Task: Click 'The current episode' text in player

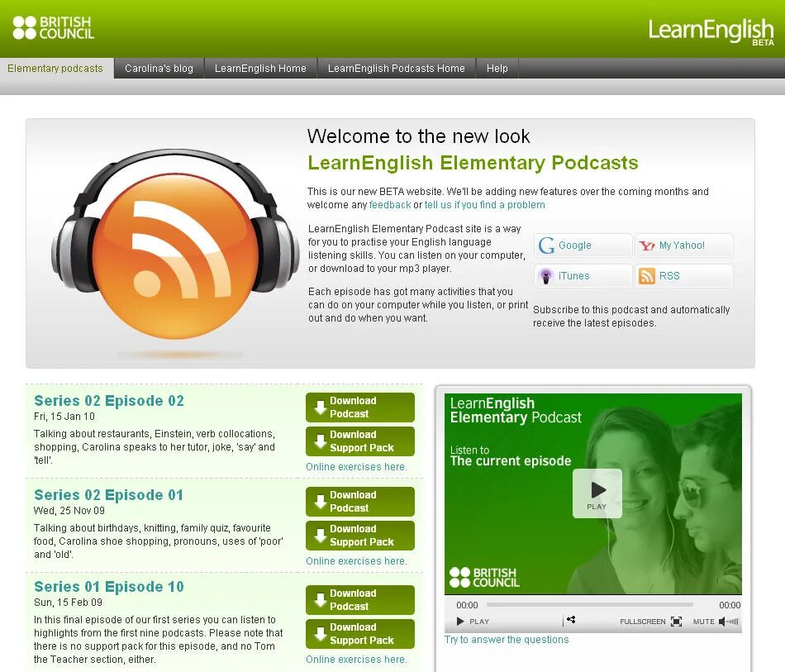Action: [x=511, y=461]
